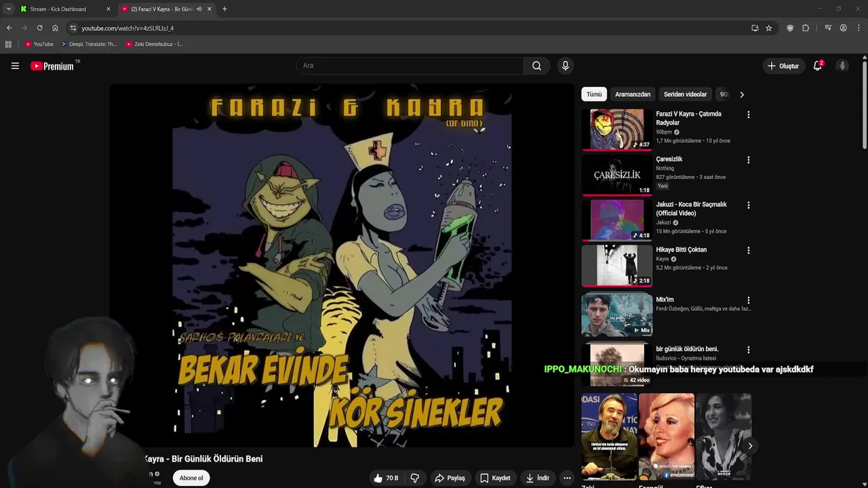Open the blonde woman short thumbnail
868x488 pixels.
pyautogui.click(x=666, y=436)
